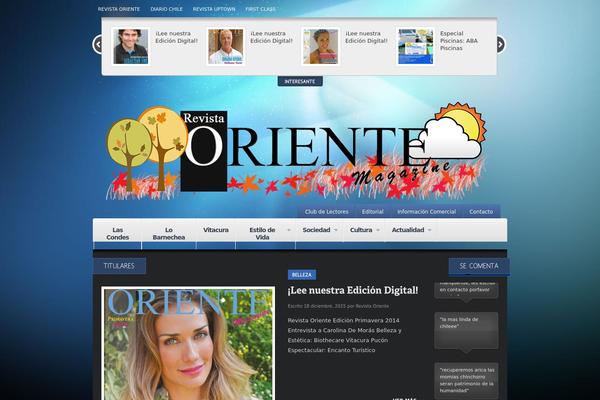
Task: Open the First Class top link
Action: [x=260, y=9]
